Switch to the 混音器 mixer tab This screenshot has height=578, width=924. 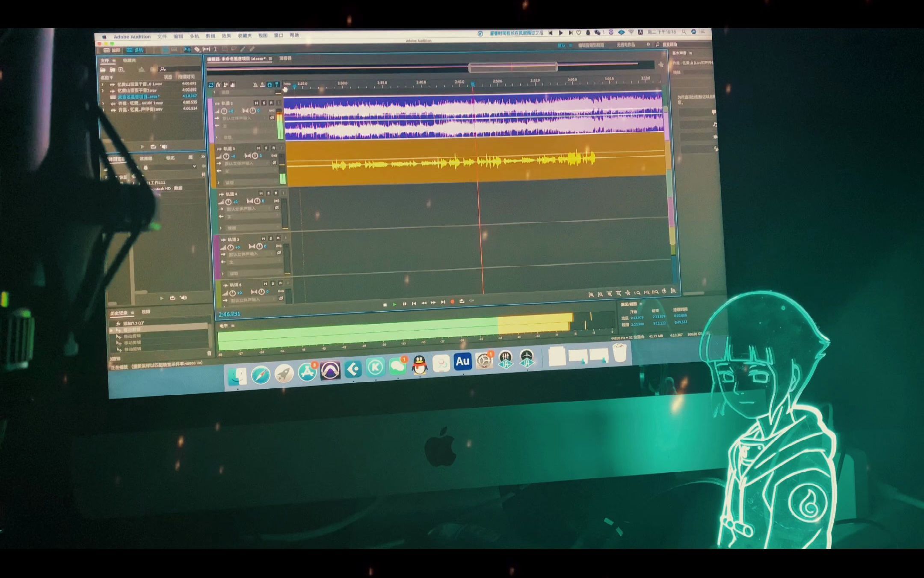tap(285, 59)
